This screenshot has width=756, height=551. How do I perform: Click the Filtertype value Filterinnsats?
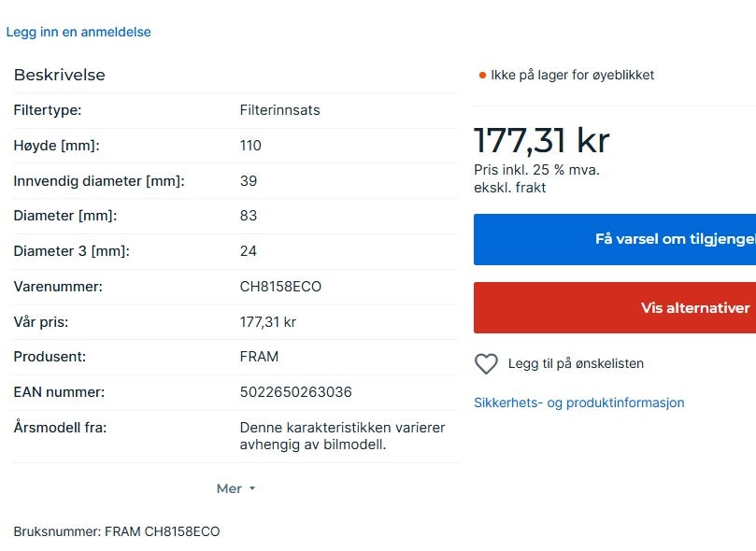pyautogui.click(x=279, y=110)
